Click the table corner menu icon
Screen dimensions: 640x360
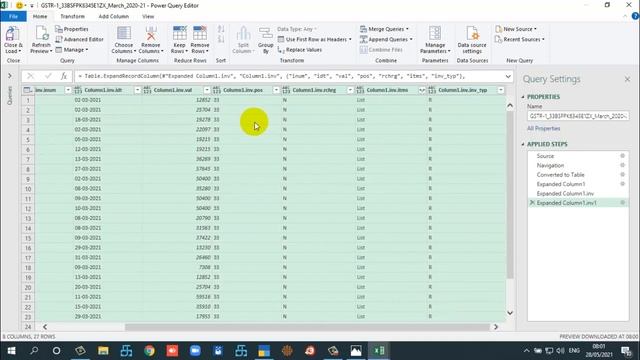27,90
